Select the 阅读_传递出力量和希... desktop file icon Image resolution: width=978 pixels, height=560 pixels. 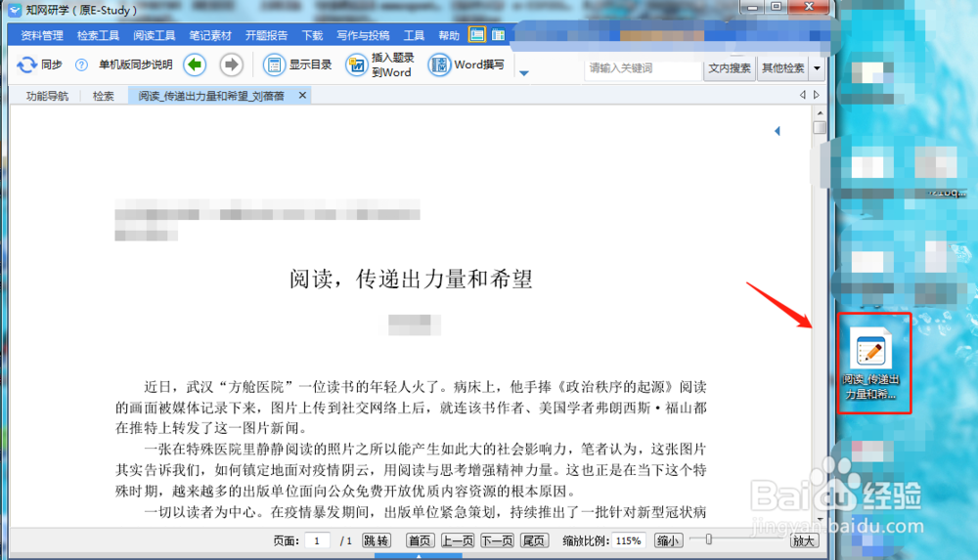click(x=871, y=363)
